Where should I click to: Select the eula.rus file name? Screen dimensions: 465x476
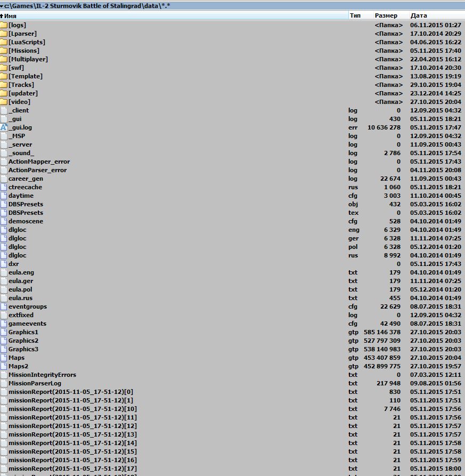pyautogui.click(x=20, y=298)
